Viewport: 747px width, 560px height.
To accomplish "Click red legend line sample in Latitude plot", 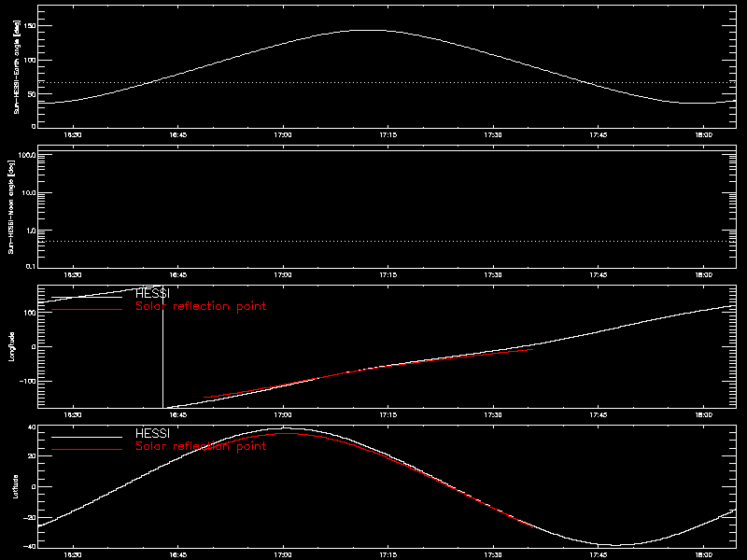I will click(87, 449).
